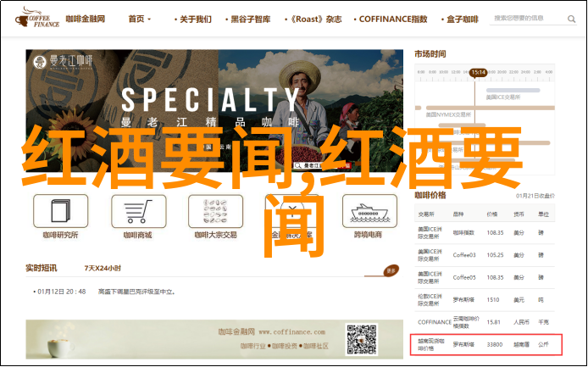Click the 108.35 price in 咖啡指数 row
This screenshot has width=588, height=367.
(495, 233)
